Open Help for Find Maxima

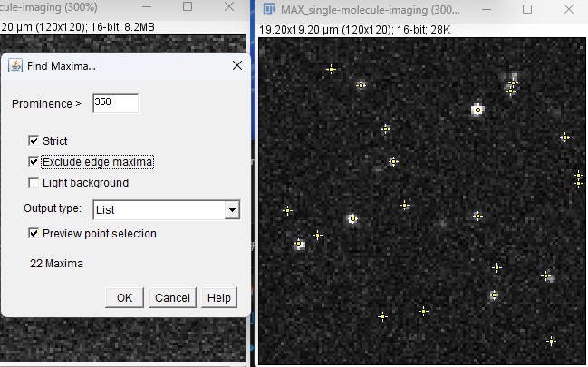point(219,298)
